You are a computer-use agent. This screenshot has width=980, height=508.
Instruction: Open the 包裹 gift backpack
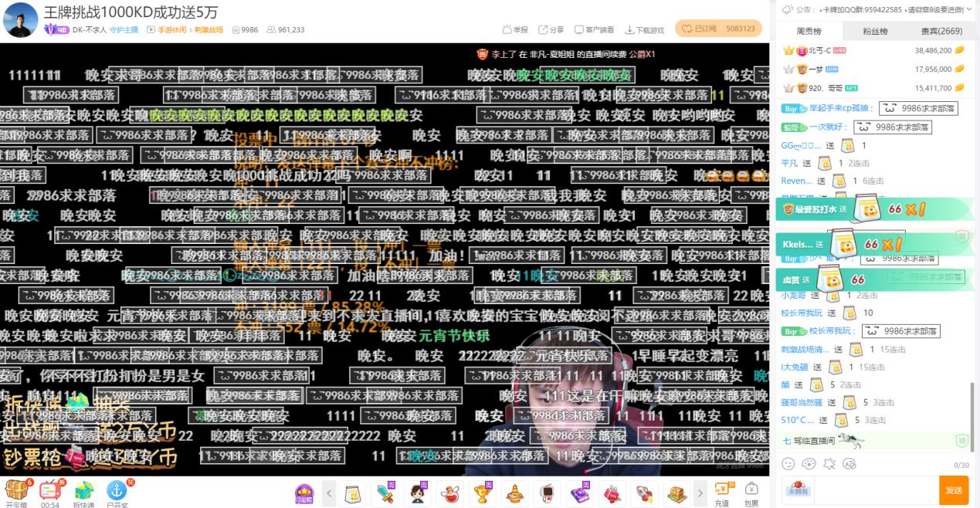tap(750, 492)
